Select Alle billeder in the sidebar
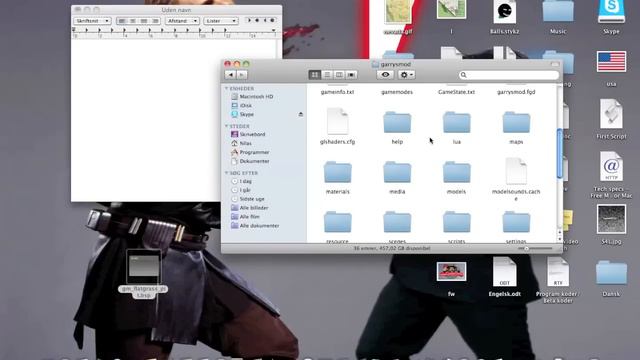 [249, 208]
